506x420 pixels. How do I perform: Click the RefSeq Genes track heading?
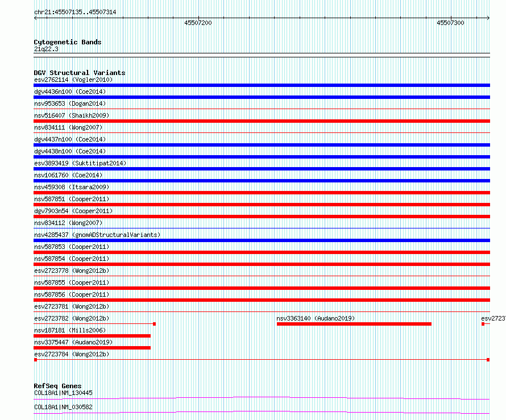[57, 386]
